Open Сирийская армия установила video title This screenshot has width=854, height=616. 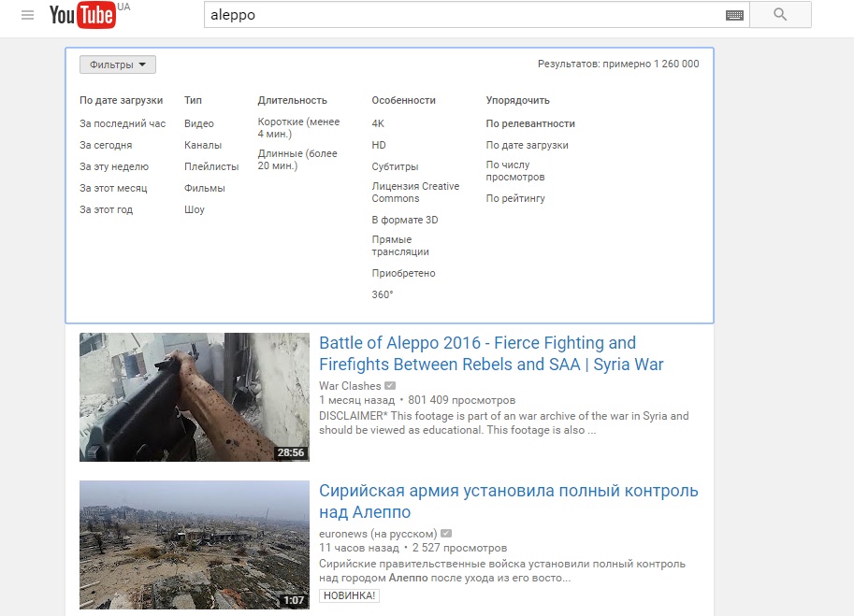coord(508,501)
